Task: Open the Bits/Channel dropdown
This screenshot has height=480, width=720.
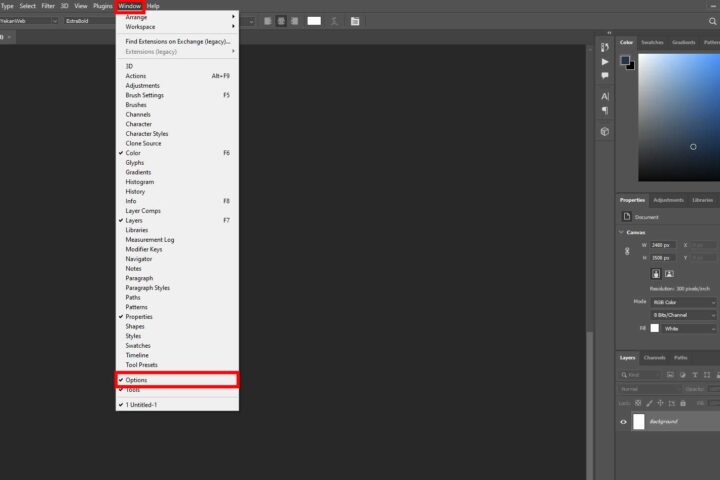Action: 683,315
